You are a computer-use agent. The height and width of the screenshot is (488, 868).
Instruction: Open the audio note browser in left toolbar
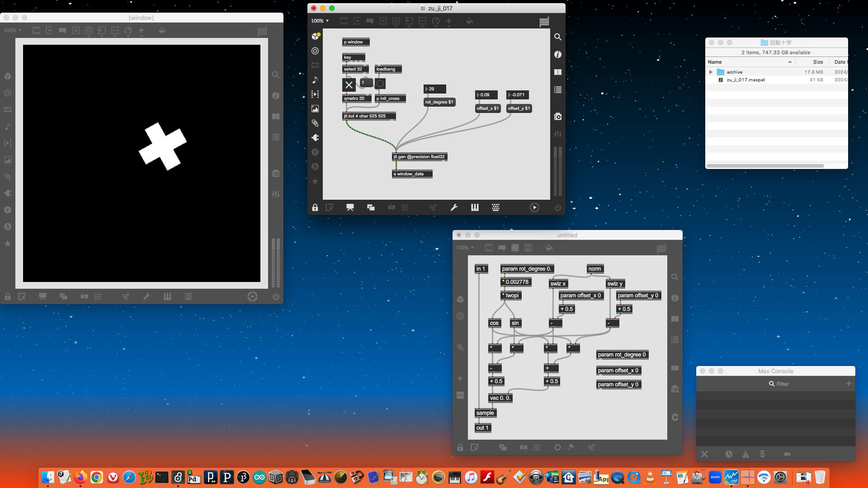[315, 80]
